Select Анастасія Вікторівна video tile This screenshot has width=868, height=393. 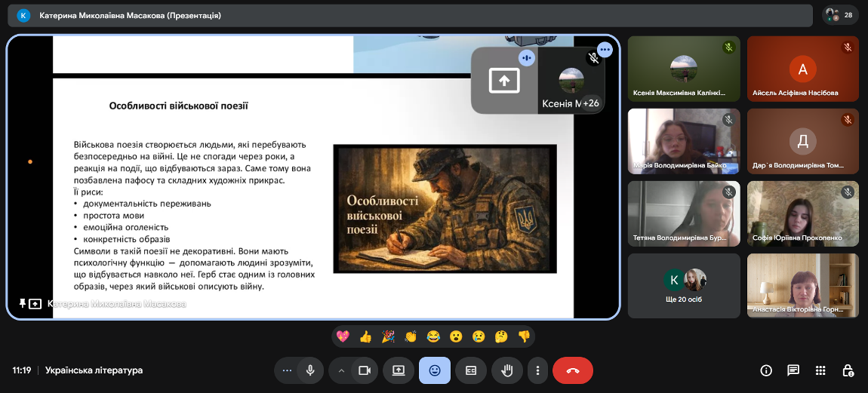coord(802,286)
